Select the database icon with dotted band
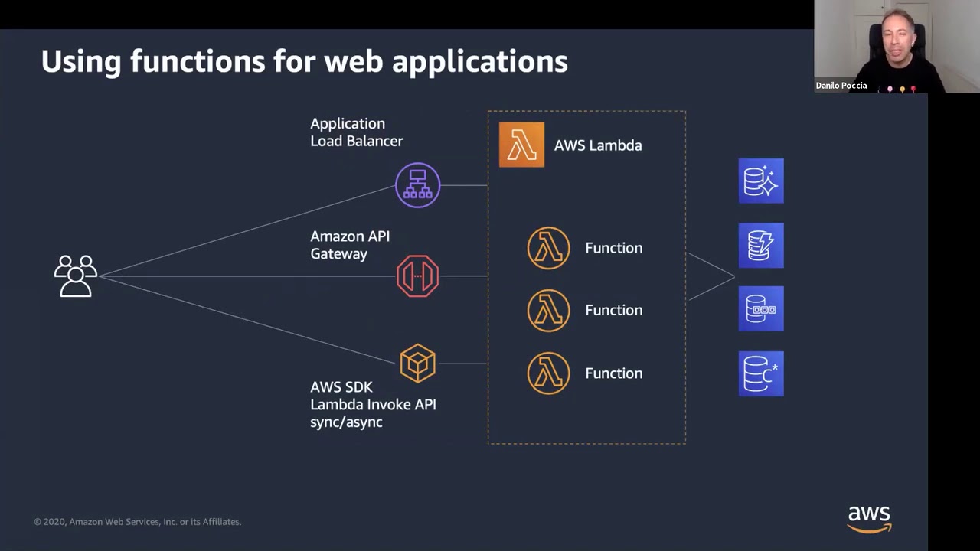980x551 pixels. (761, 308)
